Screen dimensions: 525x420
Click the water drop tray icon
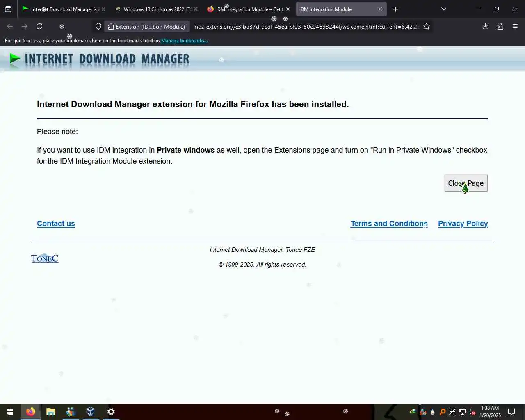(x=433, y=412)
